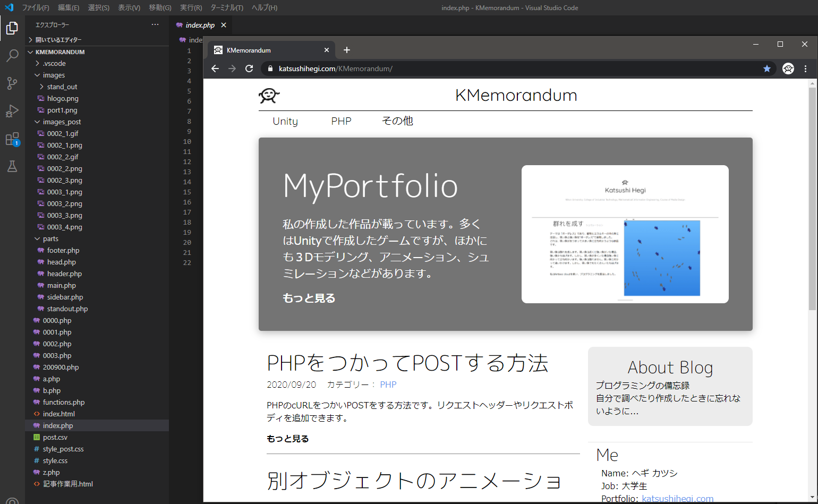Click the PHP category link
Image resolution: width=818 pixels, height=504 pixels.
[x=388, y=385]
